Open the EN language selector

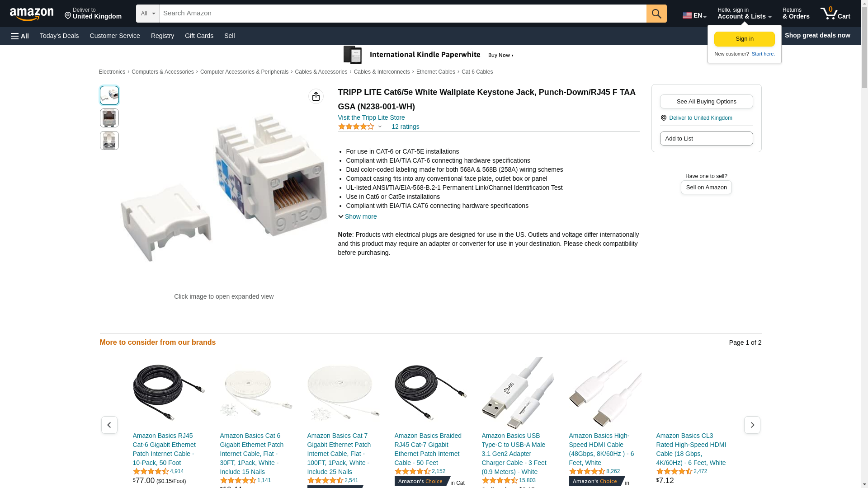[x=694, y=15]
